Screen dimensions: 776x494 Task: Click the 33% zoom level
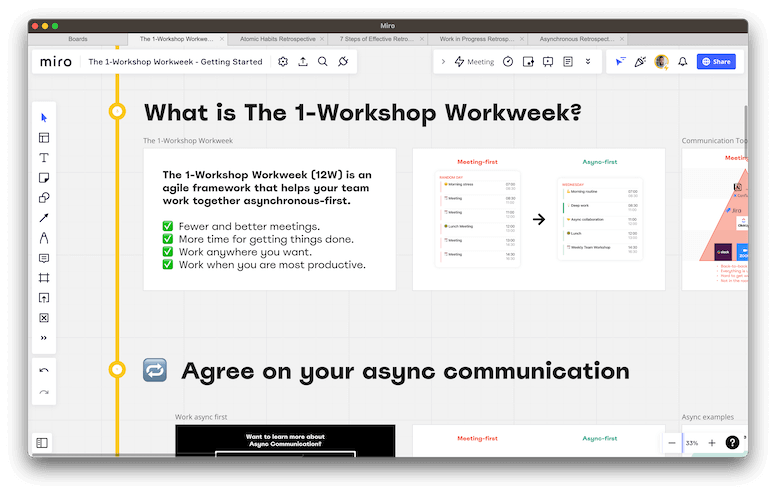coord(692,442)
